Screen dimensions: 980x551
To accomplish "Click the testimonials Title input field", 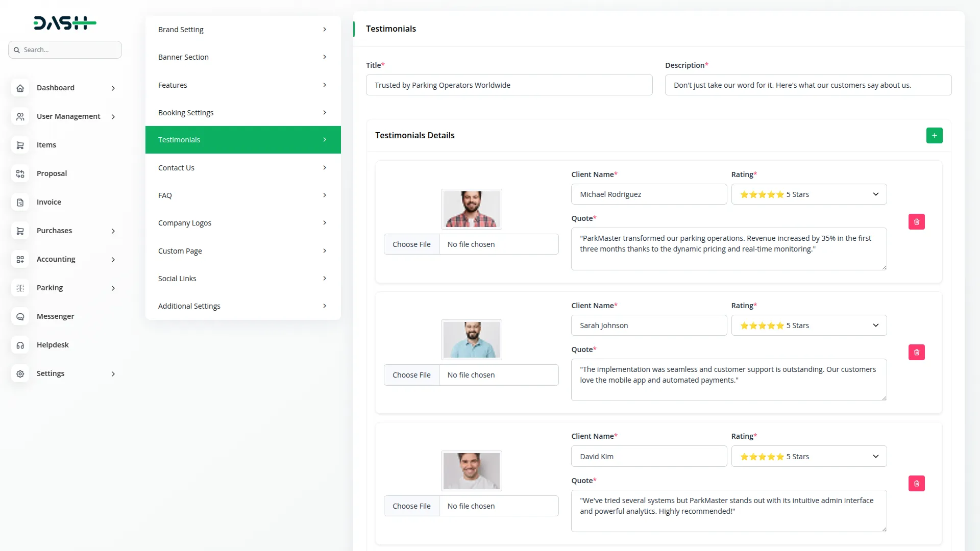I will pos(509,85).
